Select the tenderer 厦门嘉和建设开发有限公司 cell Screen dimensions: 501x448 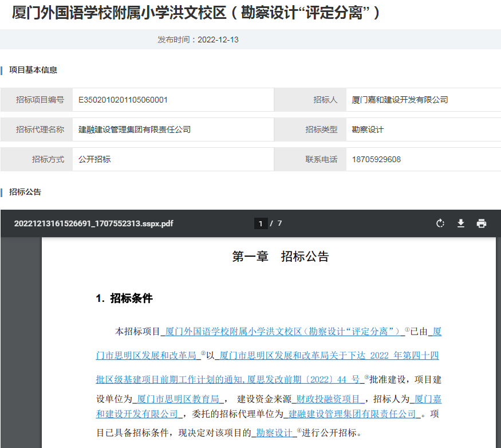(423, 100)
